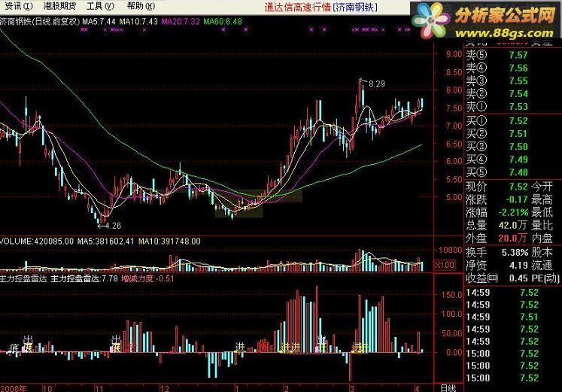Click the 涨幅 -2.21% percentage value
562x392 pixels.
pyautogui.click(x=514, y=213)
